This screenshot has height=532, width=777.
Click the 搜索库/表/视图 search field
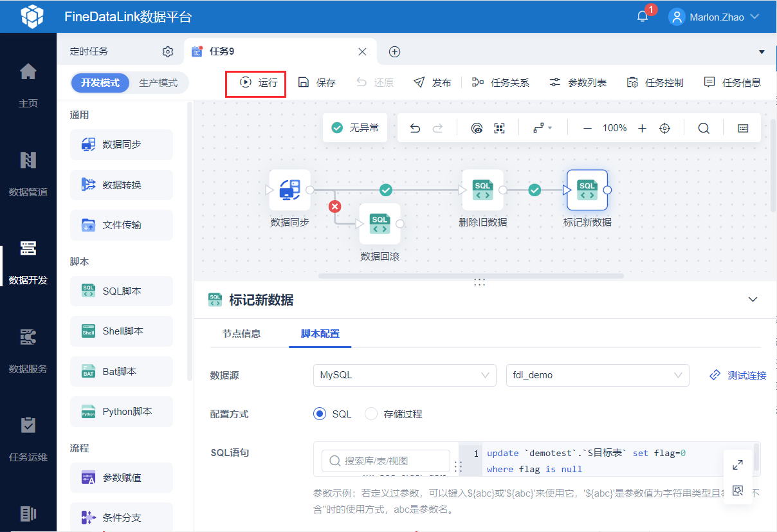coord(385,461)
